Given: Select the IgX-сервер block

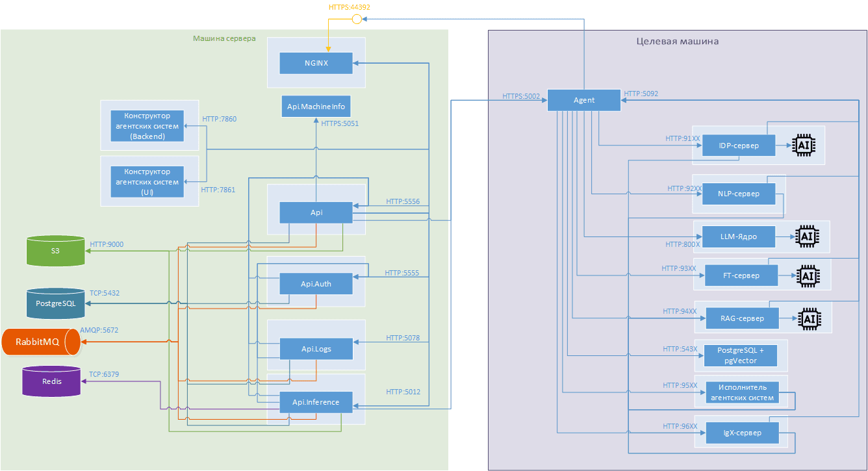Looking at the screenshot, I should pos(741,432).
